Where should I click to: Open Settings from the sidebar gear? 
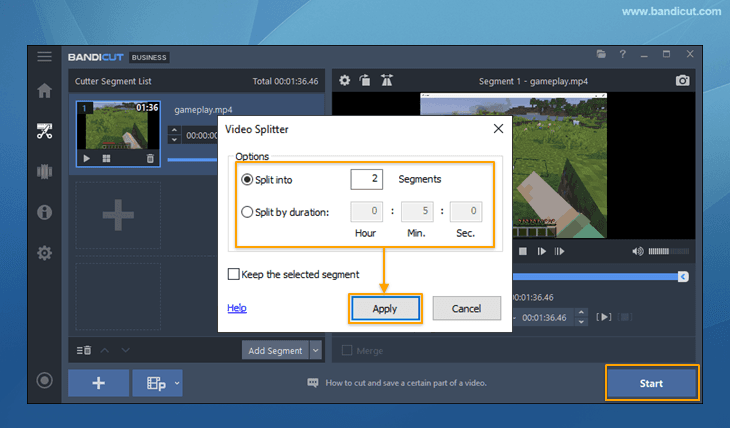[45, 253]
